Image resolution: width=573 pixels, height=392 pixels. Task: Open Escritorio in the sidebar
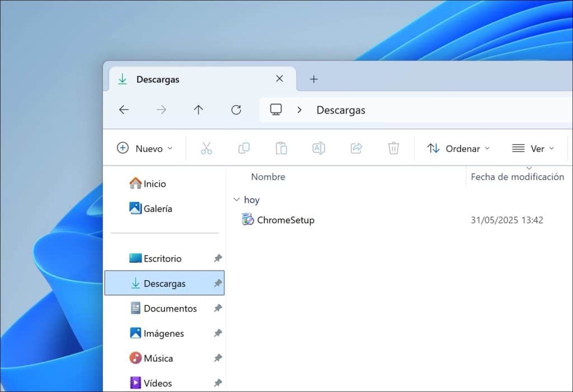(156, 258)
